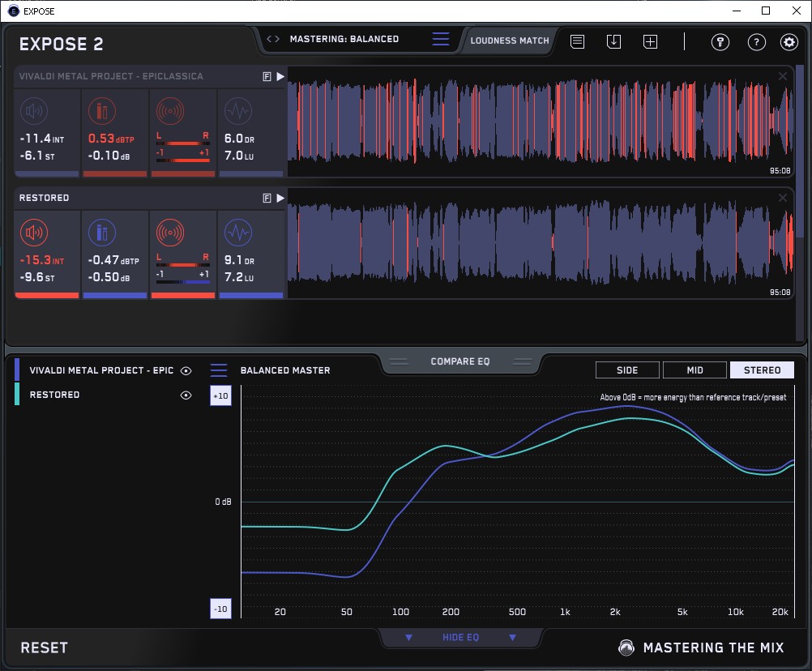This screenshot has width=812, height=671.
Task: Click the +10 EQ range box
Action: (220, 396)
